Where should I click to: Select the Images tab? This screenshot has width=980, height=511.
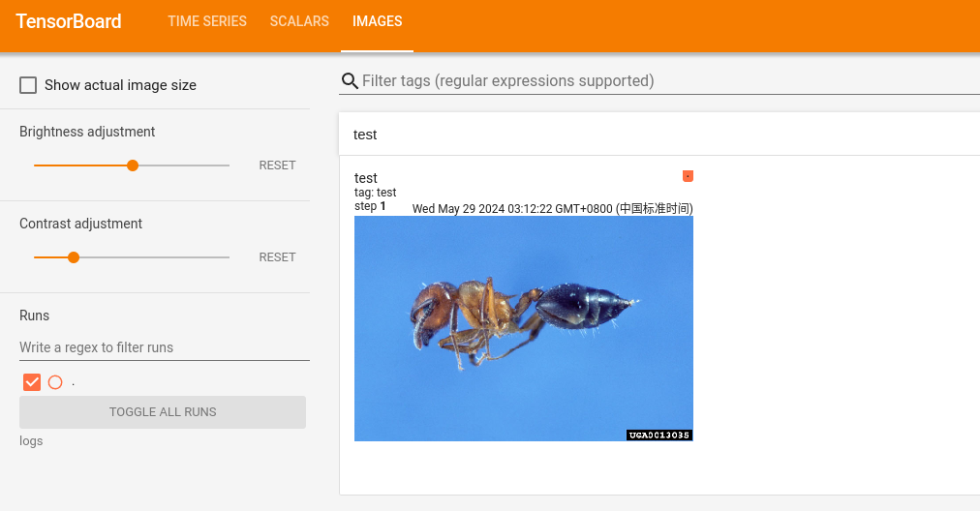pyautogui.click(x=377, y=21)
